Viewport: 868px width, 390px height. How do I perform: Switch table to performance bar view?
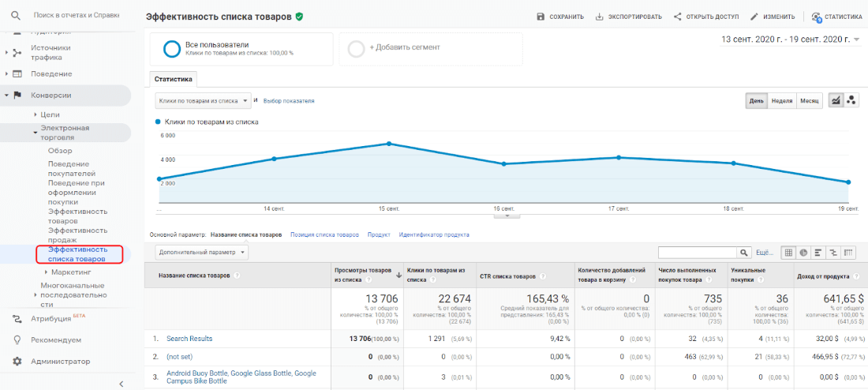click(x=818, y=253)
